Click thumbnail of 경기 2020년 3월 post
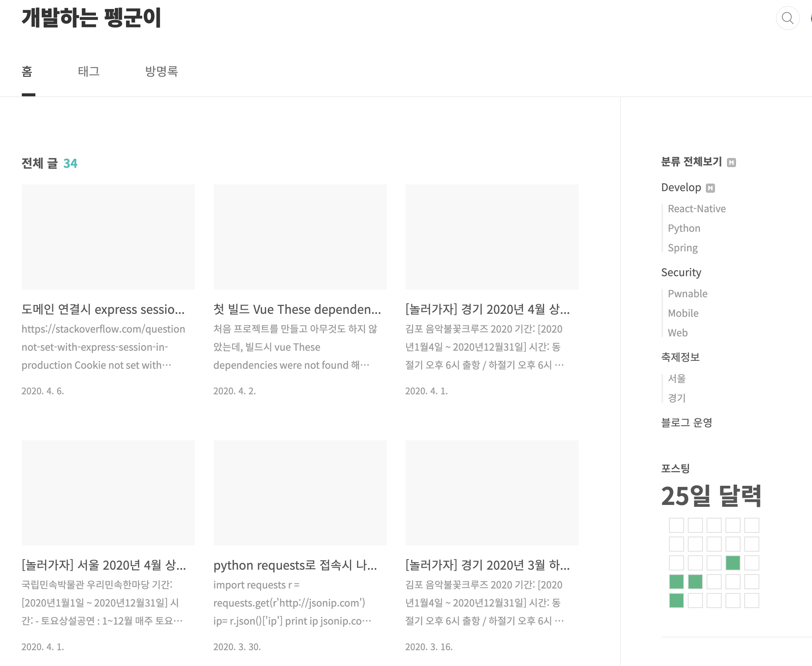The height and width of the screenshot is (666, 812). coord(492,493)
